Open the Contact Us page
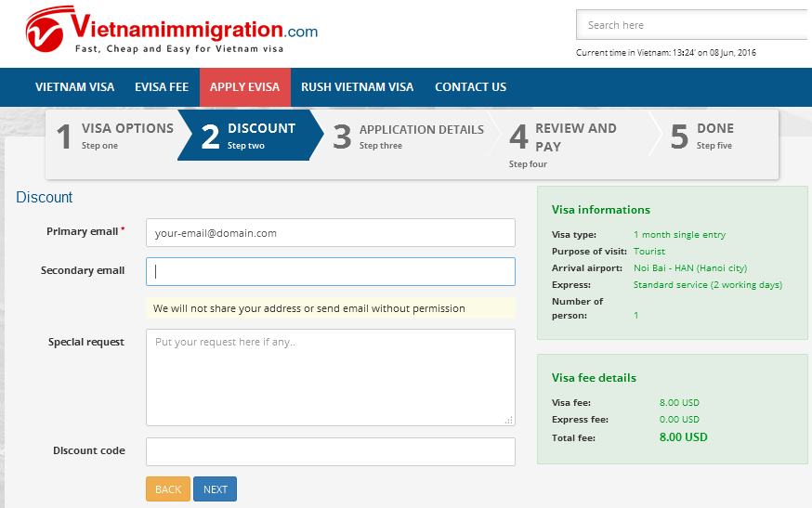 (x=470, y=87)
